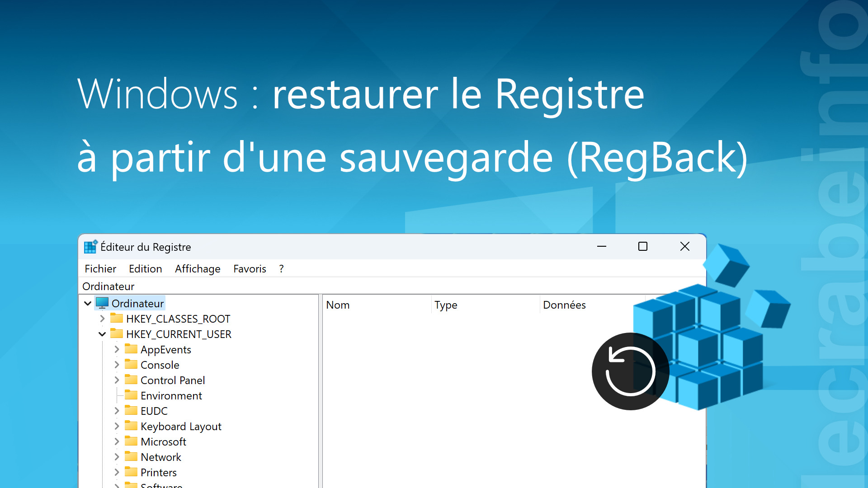Click the HKEY_CURRENT_USER folder icon
868x488 pixels.
coord(117,333)
